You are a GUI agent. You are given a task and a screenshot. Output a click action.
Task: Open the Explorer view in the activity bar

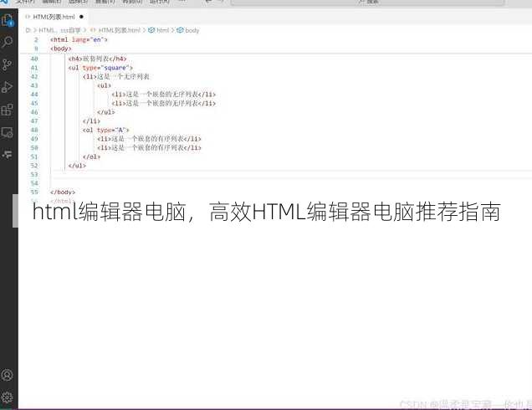click(x=8, y=20)
